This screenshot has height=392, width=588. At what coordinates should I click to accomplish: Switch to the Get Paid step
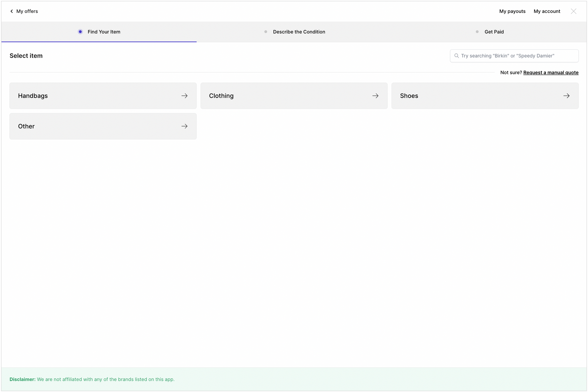pos(494,32)
